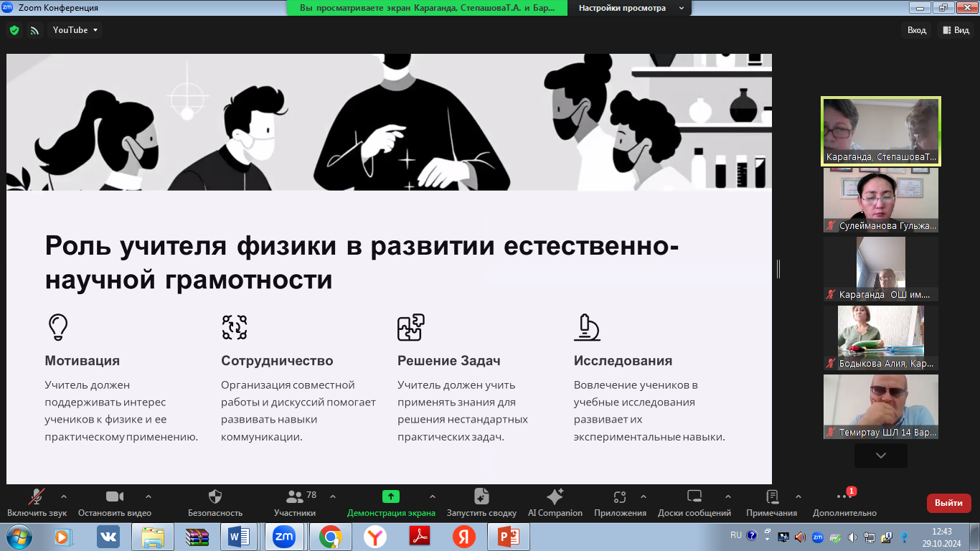Screen dimensions: 980x551
Task: Select Сулейманова Гульжа video thumbnail
Action: point(880,200)
